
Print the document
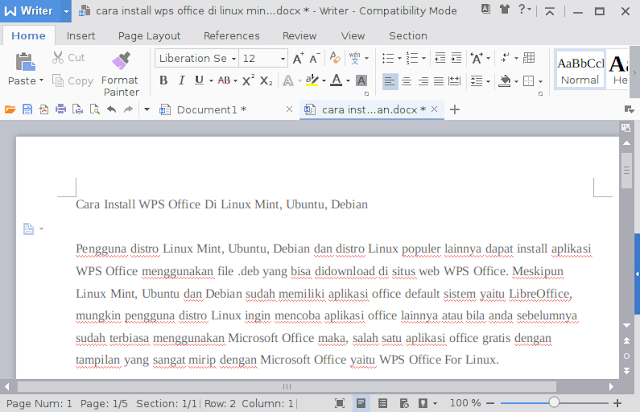click(61, 109)
